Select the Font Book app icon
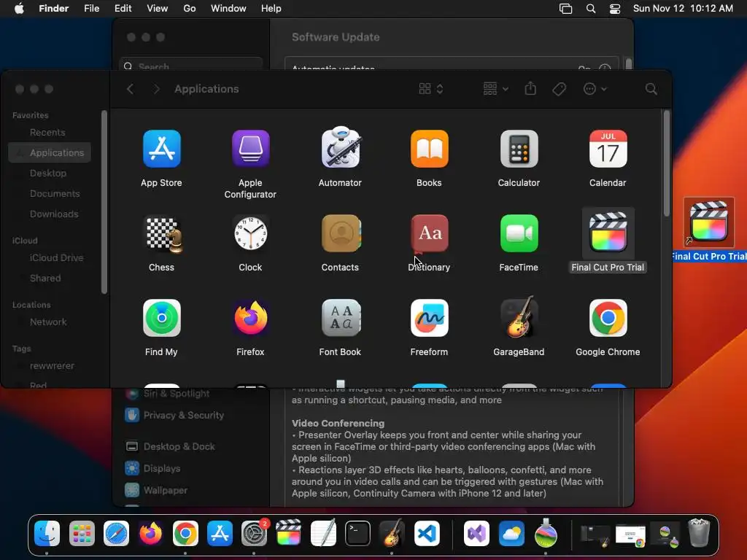This screenshot has width=747, height=560. (x=340, y=318)
